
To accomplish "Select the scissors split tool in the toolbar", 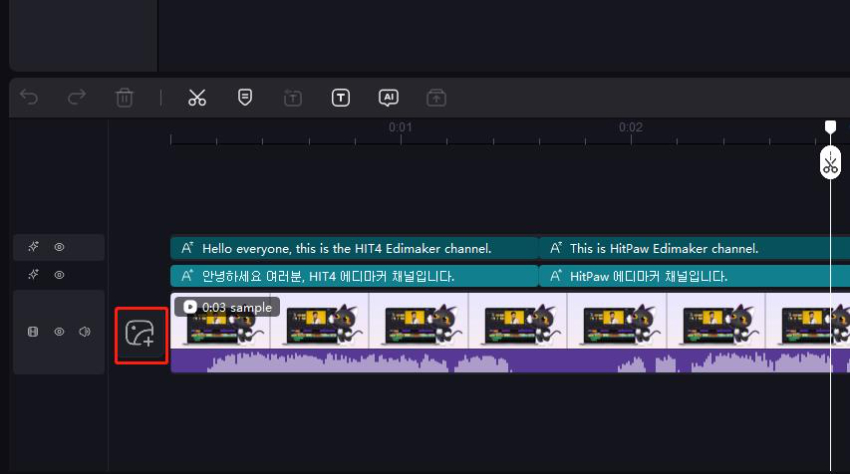I will pyautogui.click(x=197, y=98).
